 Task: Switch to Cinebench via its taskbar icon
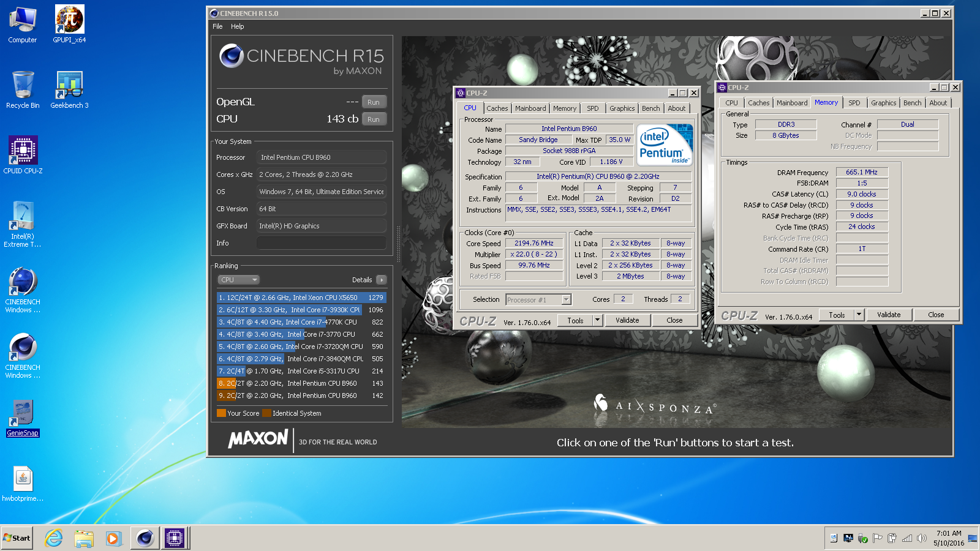(145, 538)
